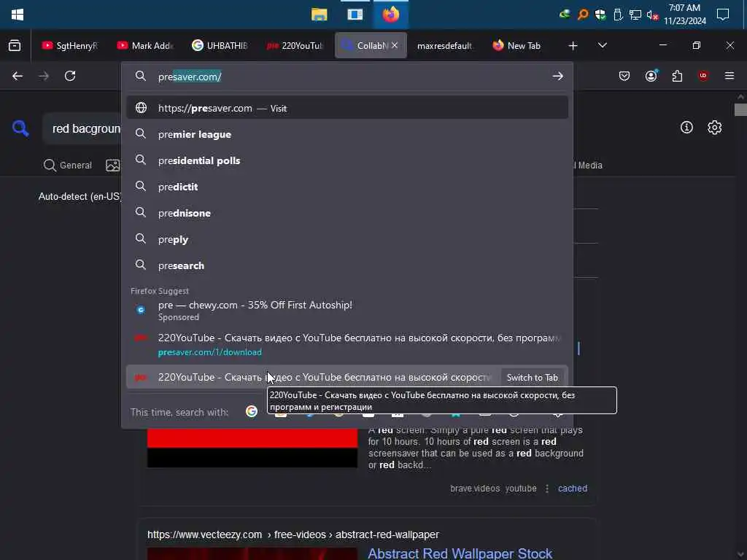Viewport: 747px width, 560px height.
Task: Click the Switch to Tab button
Action: (532, 378)
